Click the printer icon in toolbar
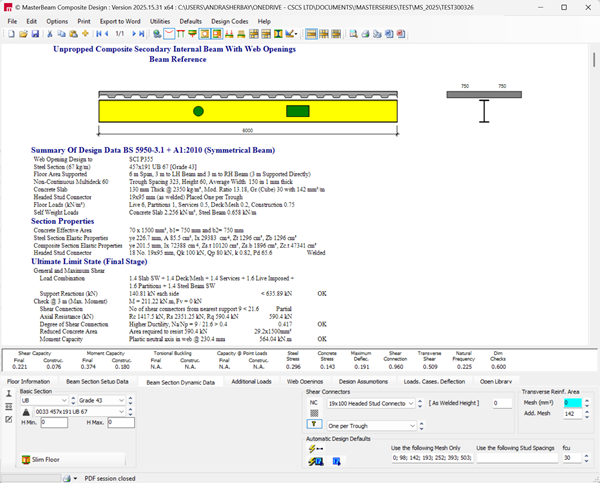 pos(365,34)
